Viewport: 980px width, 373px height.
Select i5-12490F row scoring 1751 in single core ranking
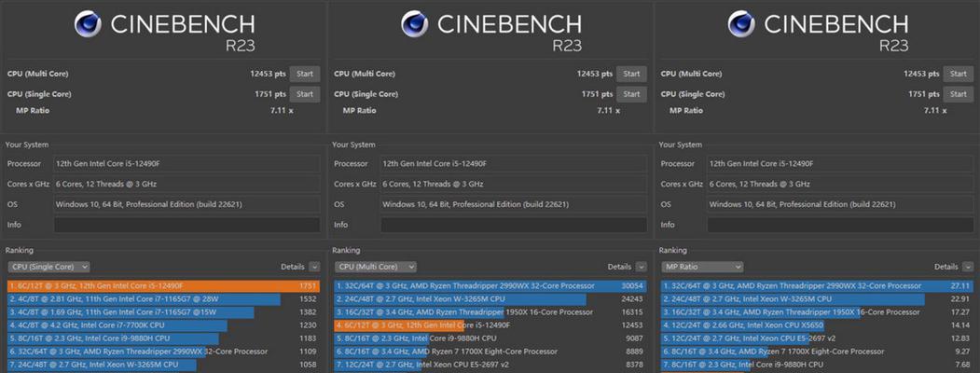tap(164, 286)
